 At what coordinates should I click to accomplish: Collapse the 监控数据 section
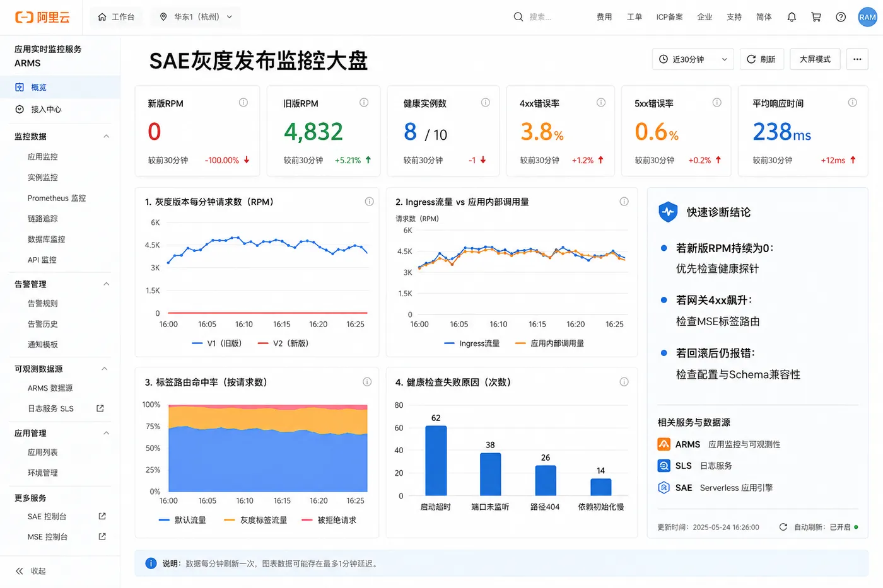pos(106,136)
